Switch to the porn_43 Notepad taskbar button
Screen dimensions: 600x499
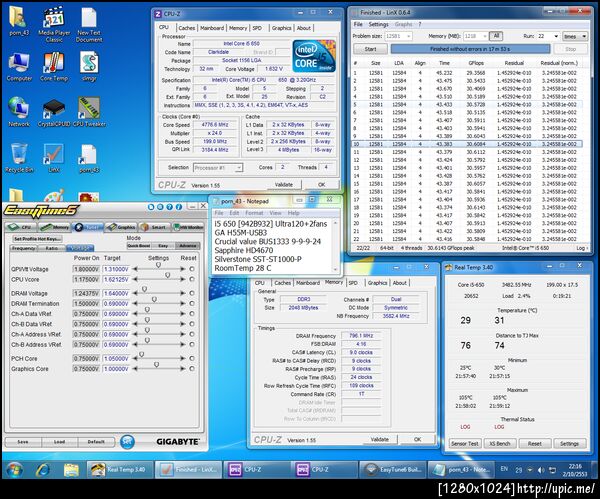460,470
